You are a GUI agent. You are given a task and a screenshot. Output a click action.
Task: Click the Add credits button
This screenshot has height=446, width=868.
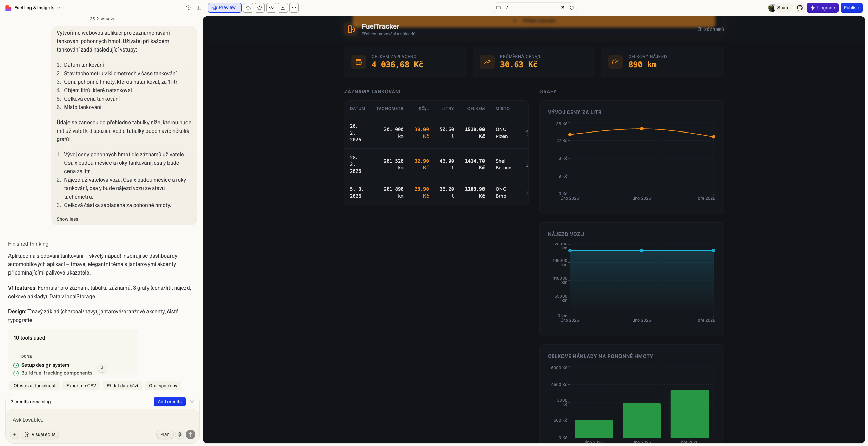point(170,402)
